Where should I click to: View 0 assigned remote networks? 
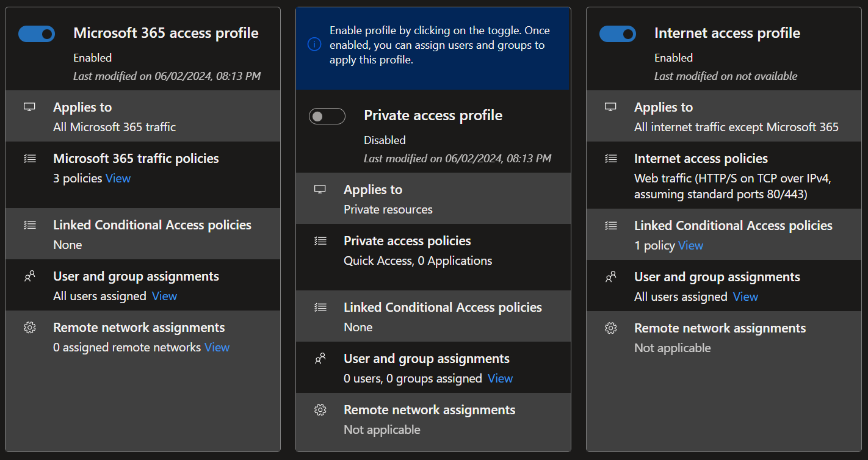point(217,347)
